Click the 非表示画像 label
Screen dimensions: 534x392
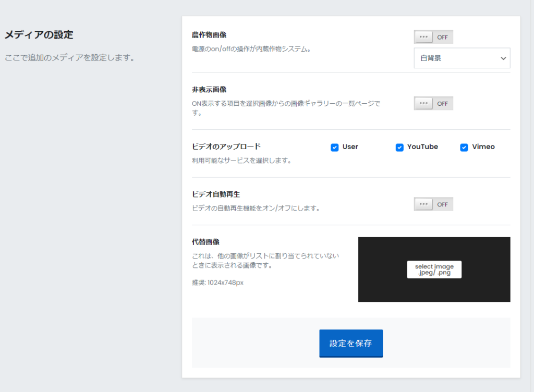(x=209, y=90)
